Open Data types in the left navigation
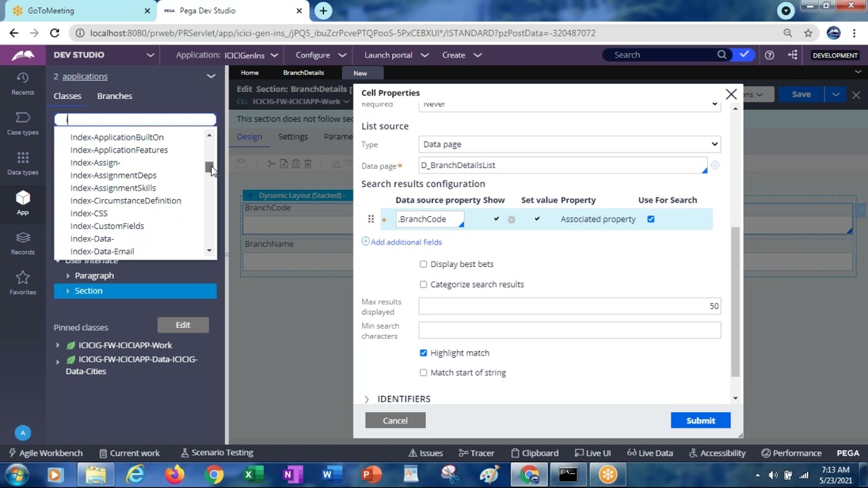 22,163
